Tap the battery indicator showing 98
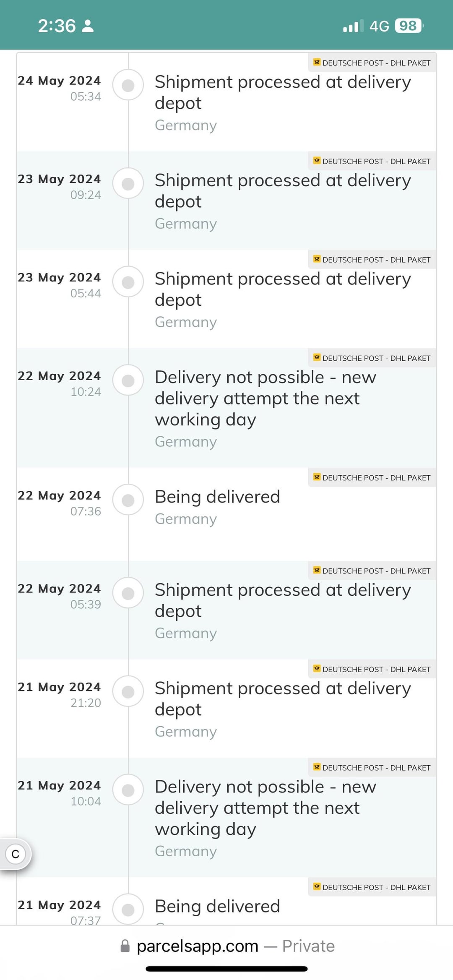Image resolution: width=453 pixels, height=980 pixels. tap(409, 26)
